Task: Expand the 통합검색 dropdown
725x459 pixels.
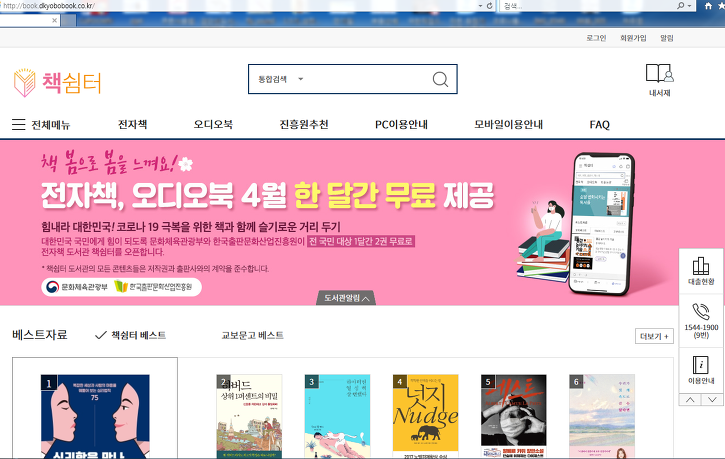Action: click(x=301, y=79)
